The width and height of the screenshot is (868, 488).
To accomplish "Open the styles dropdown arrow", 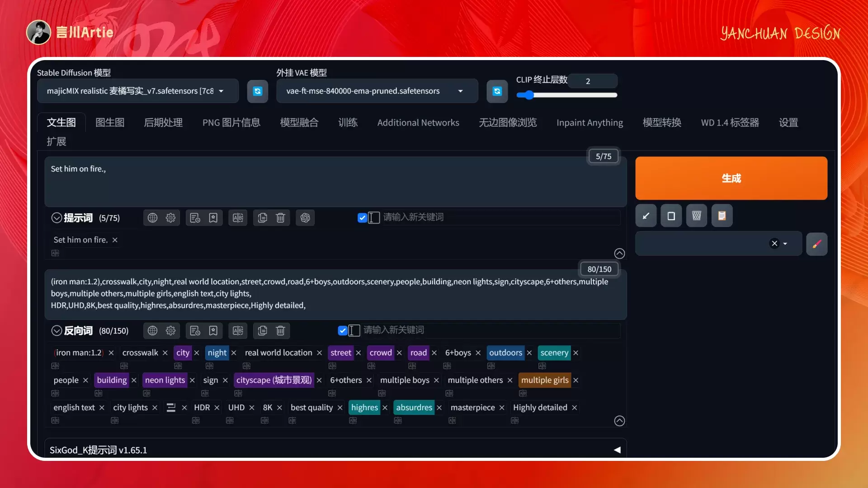I will (x=785, y=244).
